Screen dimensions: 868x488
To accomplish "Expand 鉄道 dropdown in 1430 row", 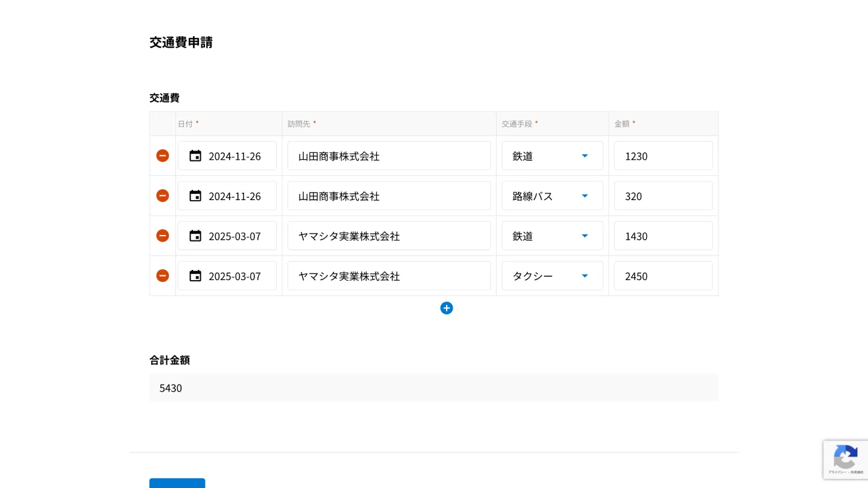I will [x=552, y=236].
